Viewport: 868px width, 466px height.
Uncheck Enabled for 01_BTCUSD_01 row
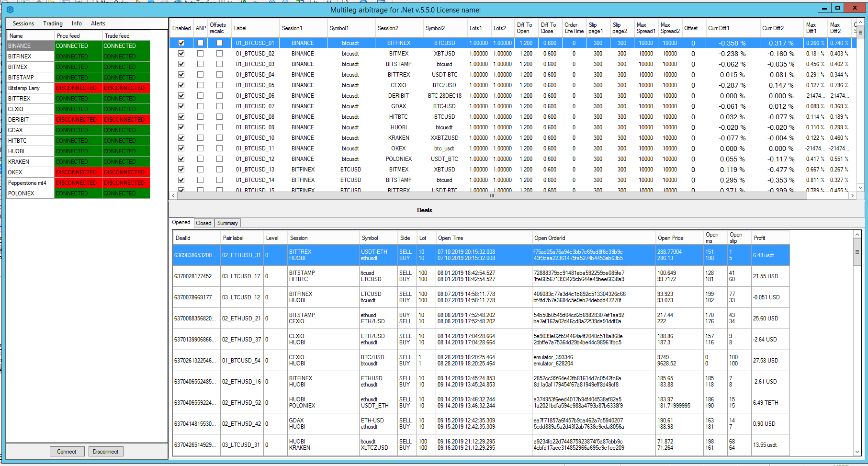point(181,43)
